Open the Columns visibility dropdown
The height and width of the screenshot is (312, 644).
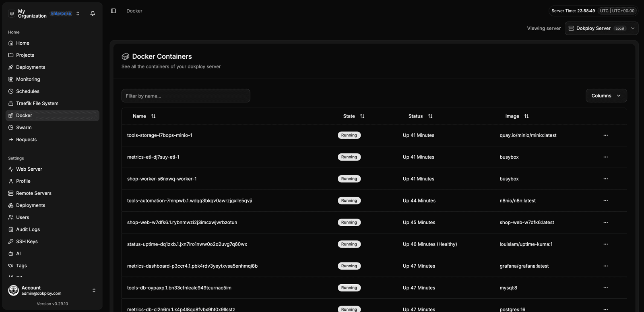tap(606, 96)
